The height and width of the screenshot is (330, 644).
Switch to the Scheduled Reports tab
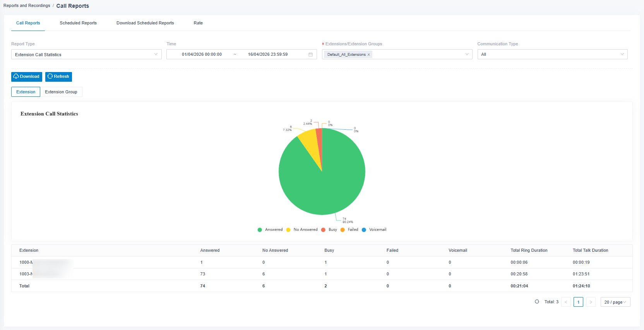tap(78, 23)
